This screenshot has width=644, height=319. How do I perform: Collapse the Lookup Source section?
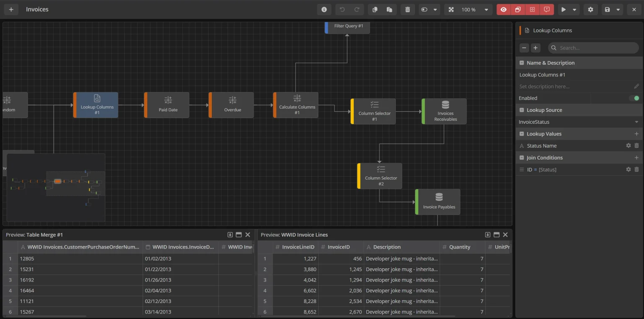click(522, 110)
